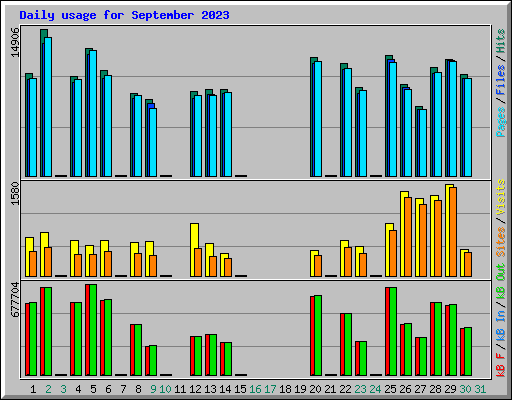Select day 23 on the x-axis
512x400 pixels.
pos(360,389)
